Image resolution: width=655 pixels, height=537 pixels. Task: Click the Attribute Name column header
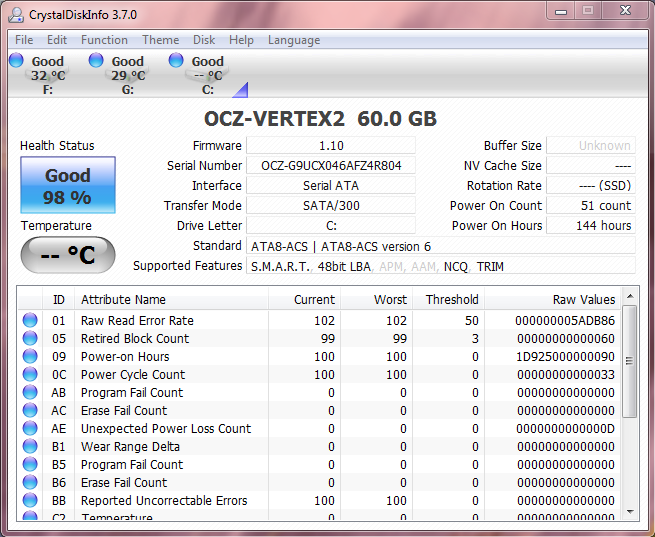point(123,299)
